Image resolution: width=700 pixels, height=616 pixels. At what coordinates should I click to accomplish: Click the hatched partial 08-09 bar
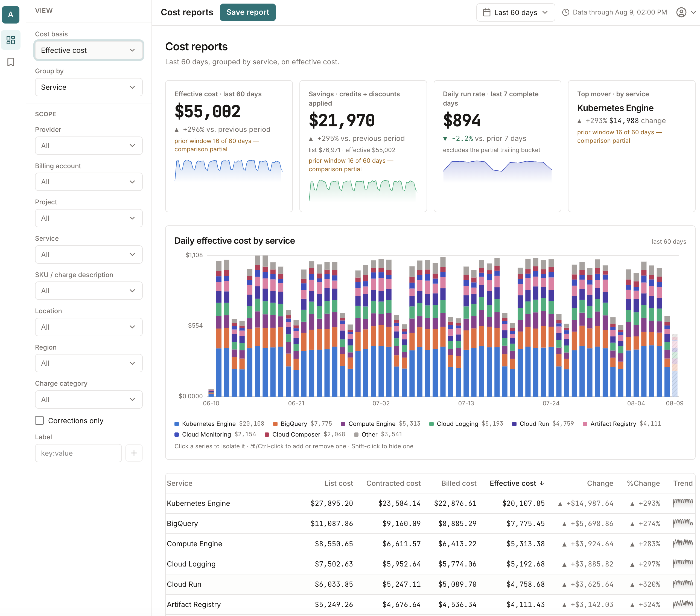coord(675,365)
